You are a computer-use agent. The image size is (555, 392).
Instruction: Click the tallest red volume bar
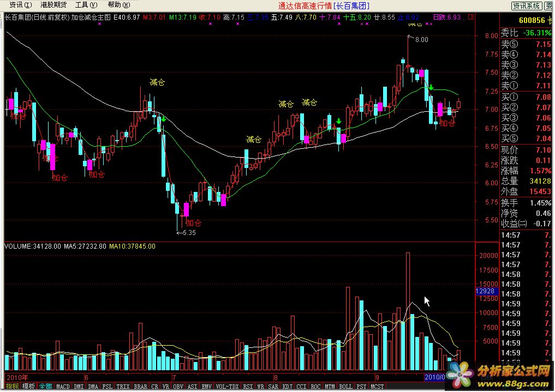tap(408, 311)
